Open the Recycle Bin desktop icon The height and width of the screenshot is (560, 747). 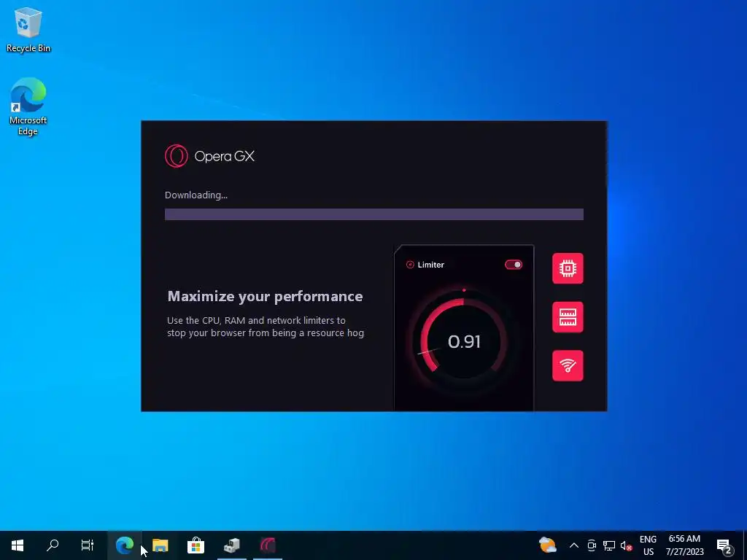pyautogui.click(x=28, y=30)
